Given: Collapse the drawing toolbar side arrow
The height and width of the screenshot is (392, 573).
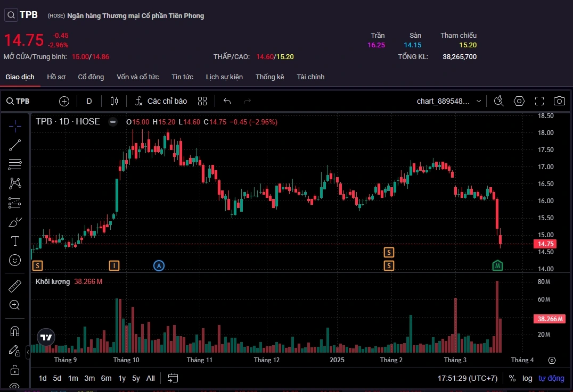Looking at the screenshot, I should [28, 352].
